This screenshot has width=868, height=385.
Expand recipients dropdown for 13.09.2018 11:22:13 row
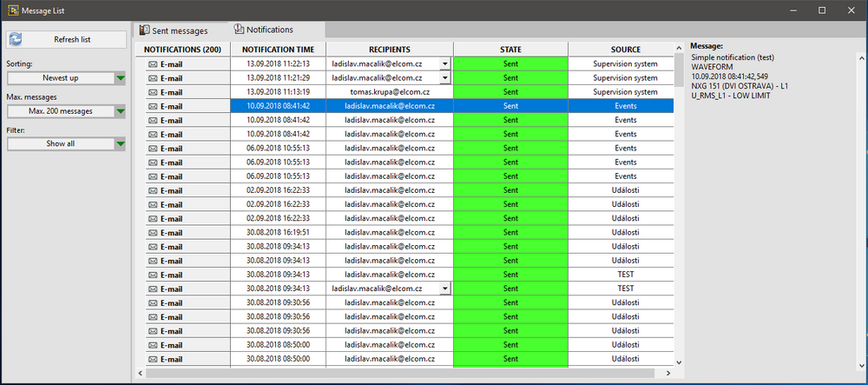coord(445,63)
